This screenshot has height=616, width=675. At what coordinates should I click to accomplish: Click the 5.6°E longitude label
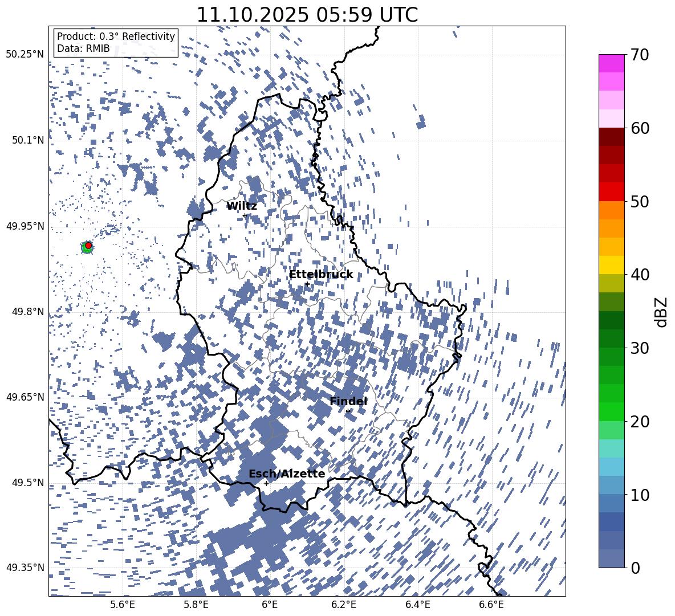coord(123,605)
